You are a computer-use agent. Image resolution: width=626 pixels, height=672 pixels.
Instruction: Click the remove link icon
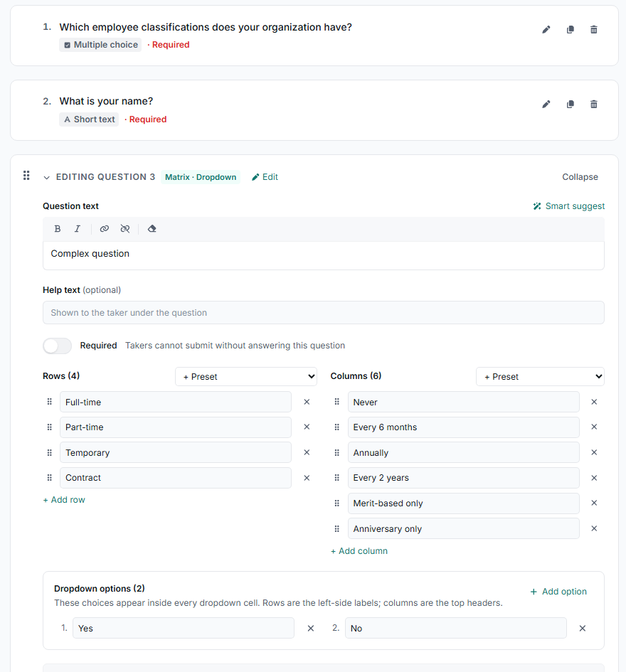pos(124,229)
